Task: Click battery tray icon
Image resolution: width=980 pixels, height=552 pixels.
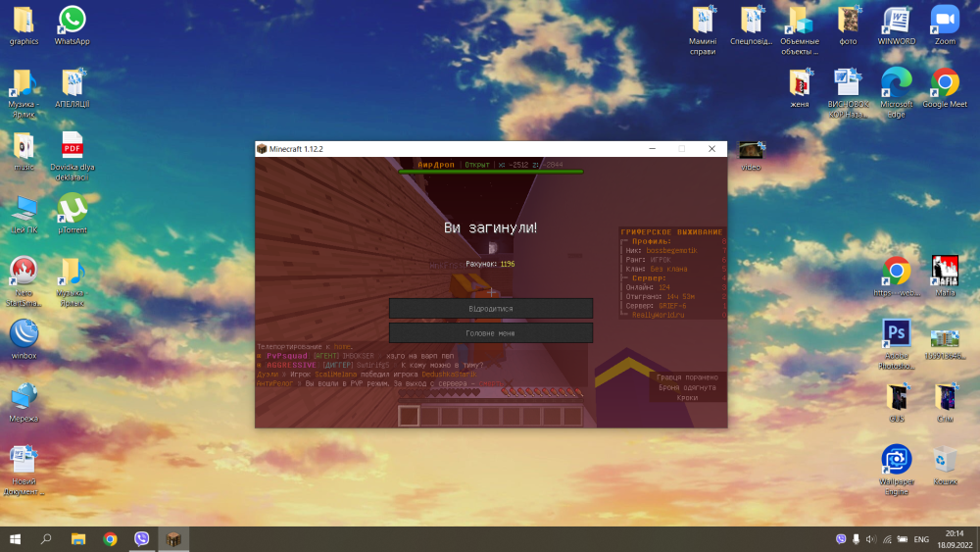Action: [x=902, y=539]
